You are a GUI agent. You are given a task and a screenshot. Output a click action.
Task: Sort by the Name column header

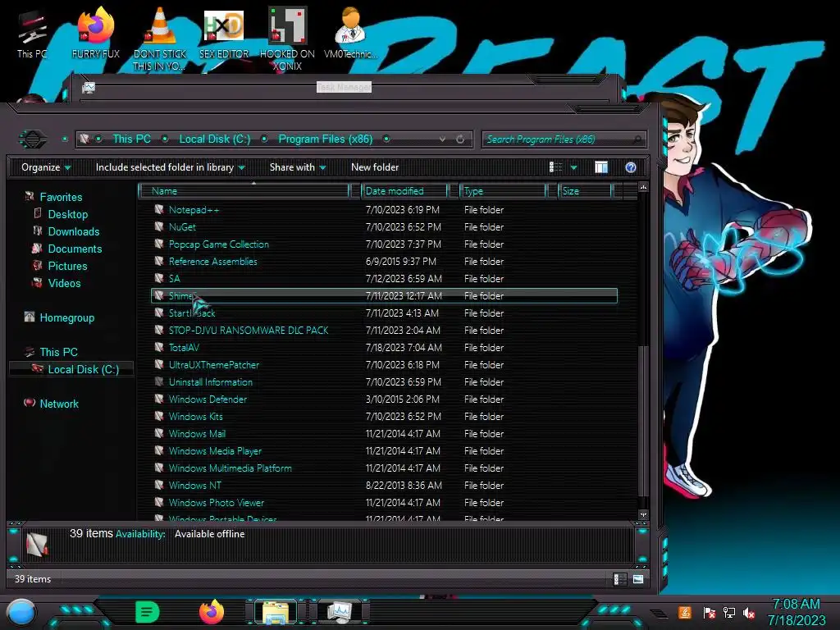[244, 191]
